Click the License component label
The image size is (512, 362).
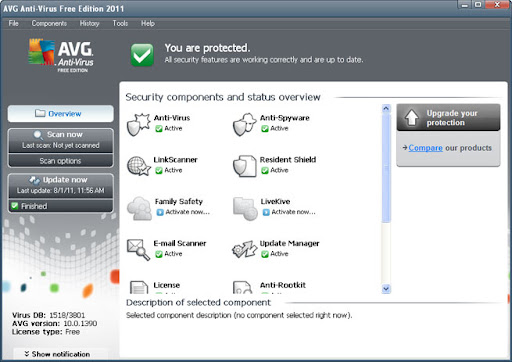pos(167,285)
